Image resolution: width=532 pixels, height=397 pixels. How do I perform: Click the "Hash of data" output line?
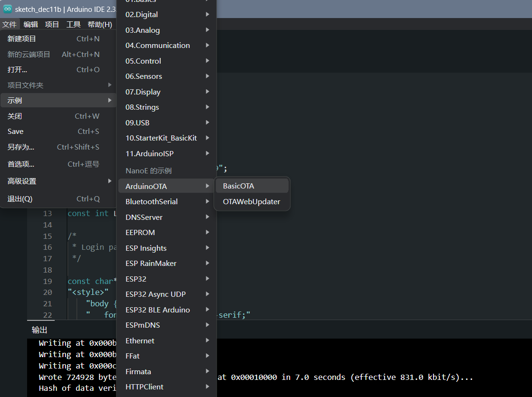pos(77,388)
